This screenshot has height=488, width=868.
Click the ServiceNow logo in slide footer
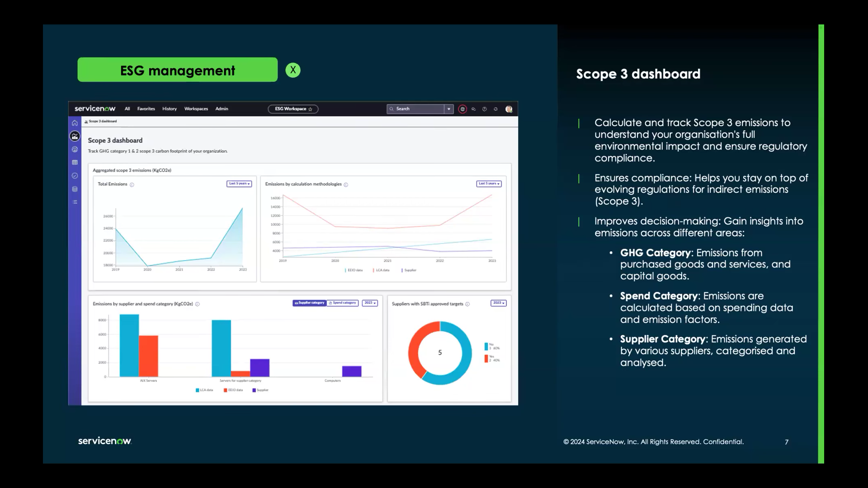[x=104, y=441]
